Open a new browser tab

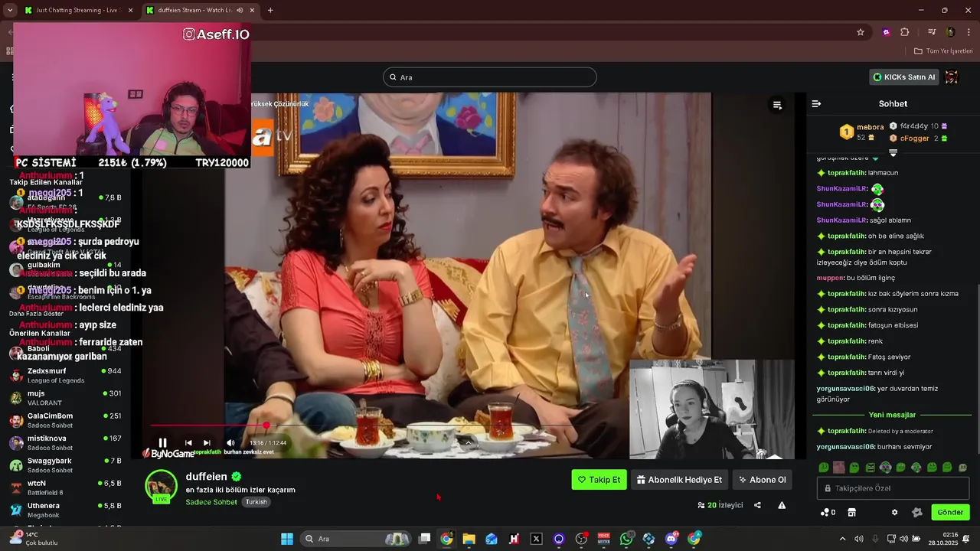[270, 10]
